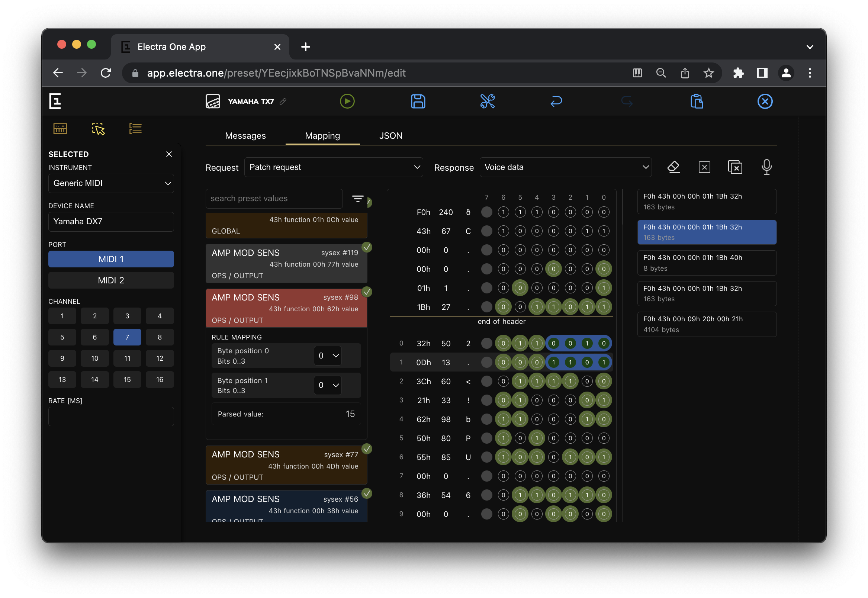Image resolution: width=868 pixels, height=598 pixels.
Task: Select the 4104 bytes captured message
Action: click(x=706, y=324)
